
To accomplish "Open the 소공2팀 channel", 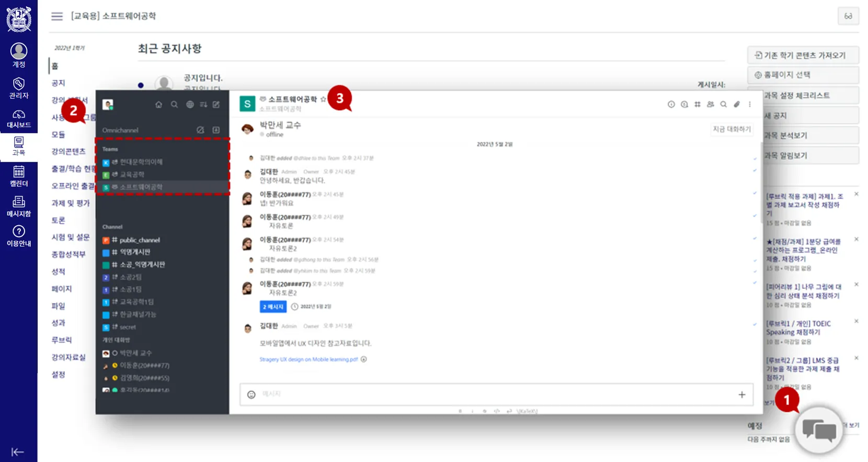I will [162, 277].
